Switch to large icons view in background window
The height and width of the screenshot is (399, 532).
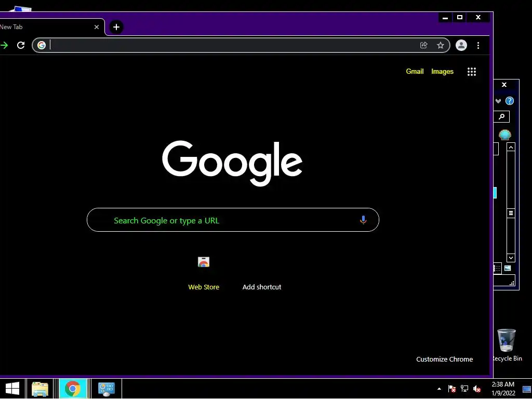(508, 269)
